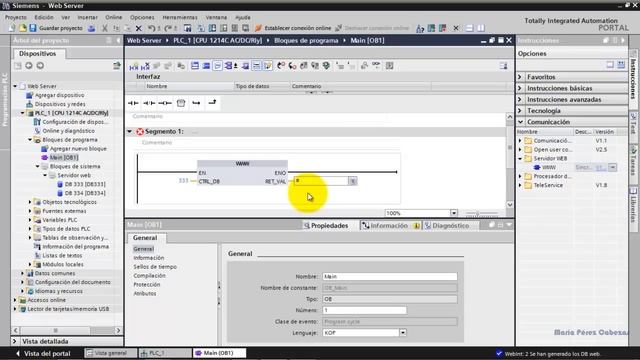The width and height of the screenshot is (640, 360).
Task: Save project with Guardar proyecto button
Action: click(x=56, y=28)
